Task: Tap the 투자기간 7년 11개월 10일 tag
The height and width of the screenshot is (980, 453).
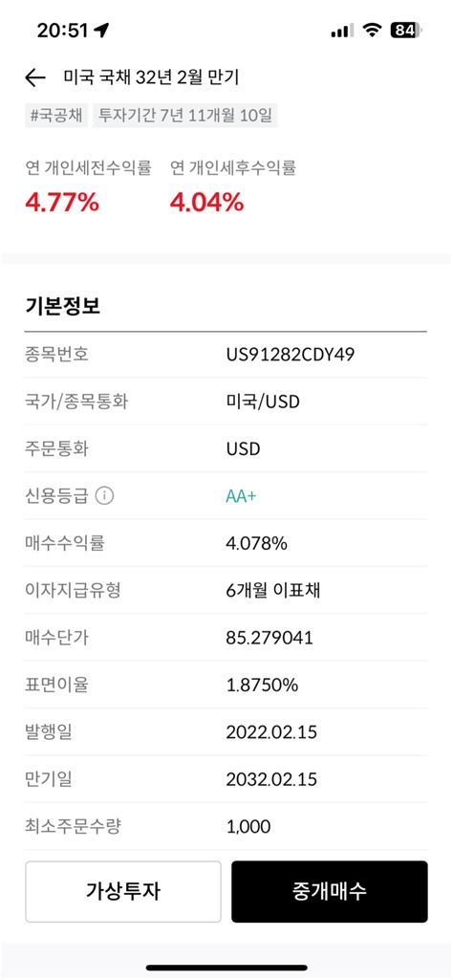Action: pos(185,116)
